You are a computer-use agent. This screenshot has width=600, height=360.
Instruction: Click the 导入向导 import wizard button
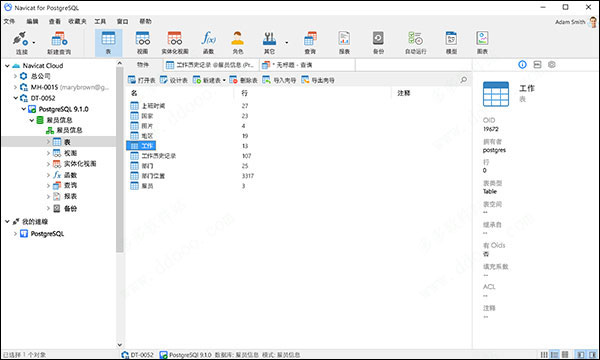pos(279,80)
